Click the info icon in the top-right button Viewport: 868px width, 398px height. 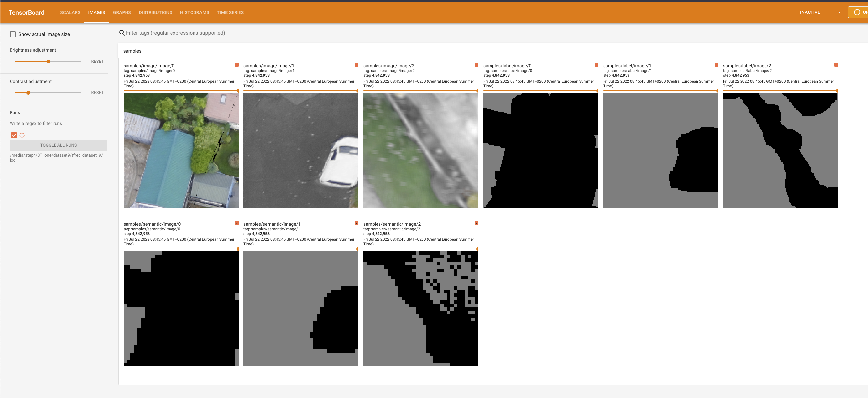coord(857,12)
